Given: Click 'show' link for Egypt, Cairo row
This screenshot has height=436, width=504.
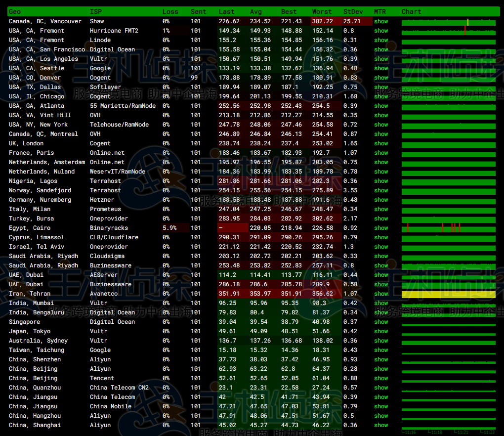Looking at the screenshot, I should pos(381,228).
